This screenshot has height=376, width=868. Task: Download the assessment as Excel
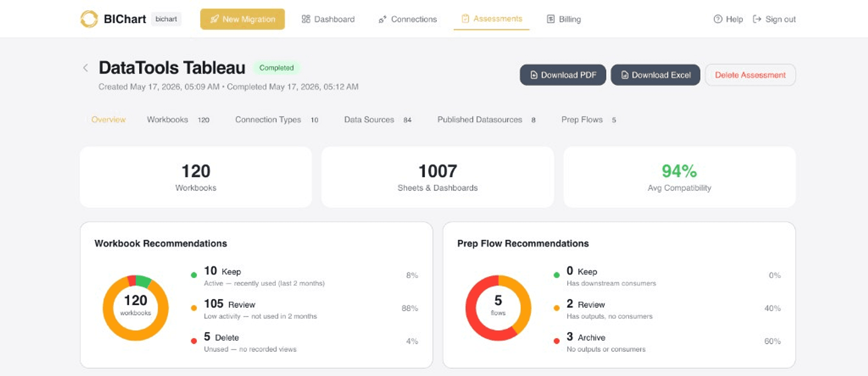click(x=655, y=75)
